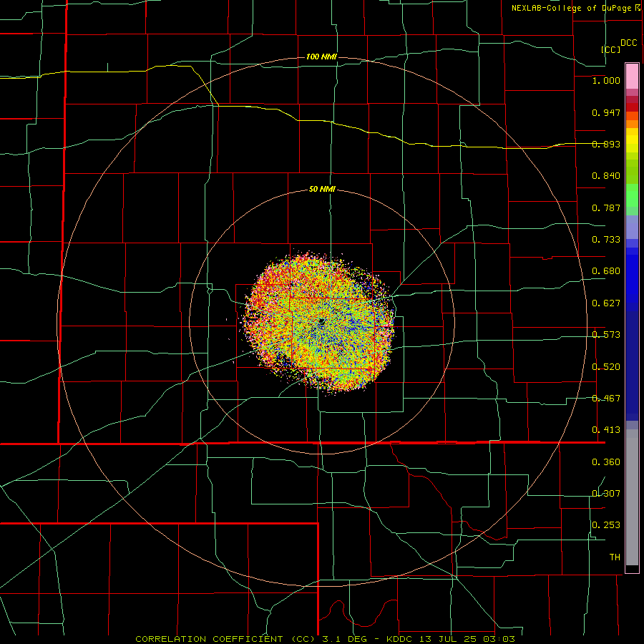Click the 0.893 scale value
The image size is (644, 644).
pyautogui.click(x=606, y=144)
